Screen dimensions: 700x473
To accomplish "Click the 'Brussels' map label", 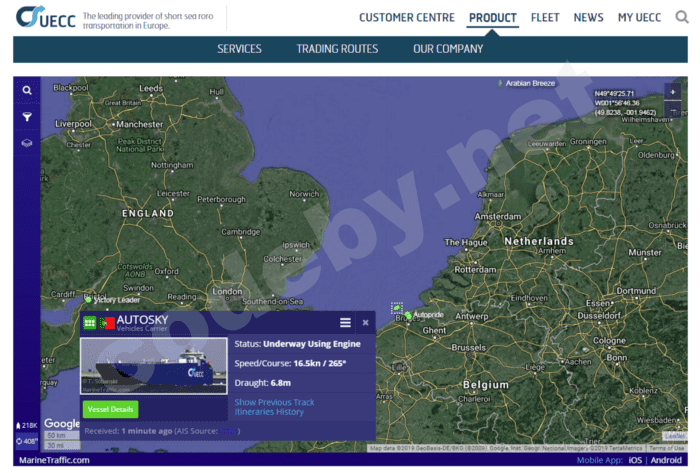I will coord(468,348).
